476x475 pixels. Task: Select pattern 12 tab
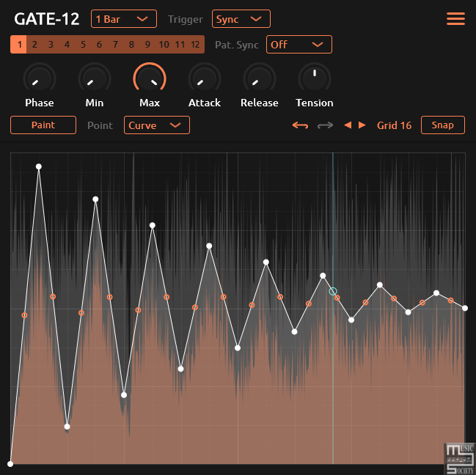[x=196, y=45]
